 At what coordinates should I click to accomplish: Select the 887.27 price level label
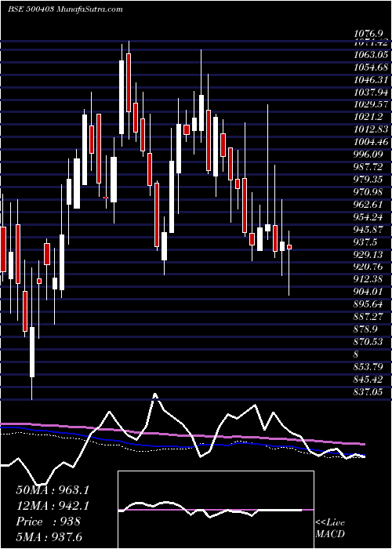click(368, 316)
